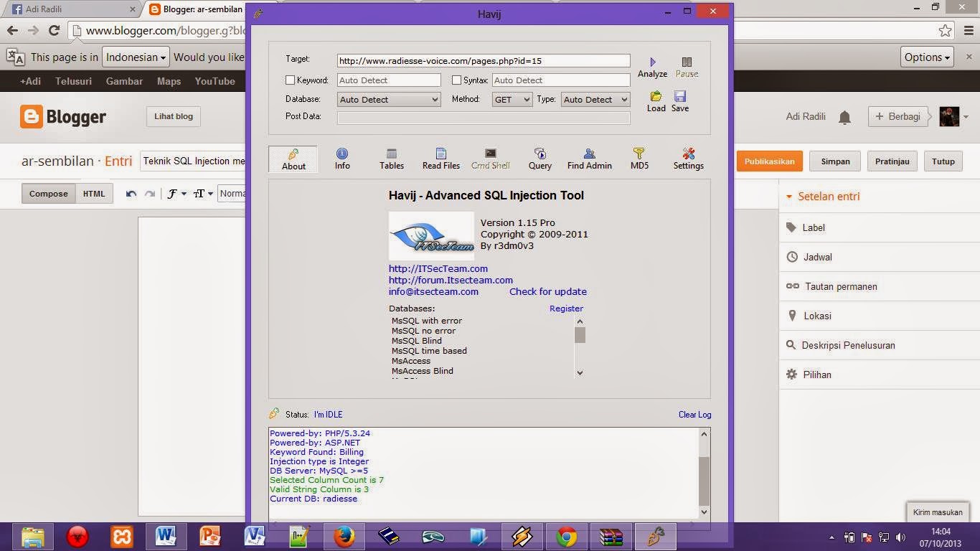Open the http://ITSecTeam.com link
This screenshot has width=980, height=551.
[x=438, y=268]
